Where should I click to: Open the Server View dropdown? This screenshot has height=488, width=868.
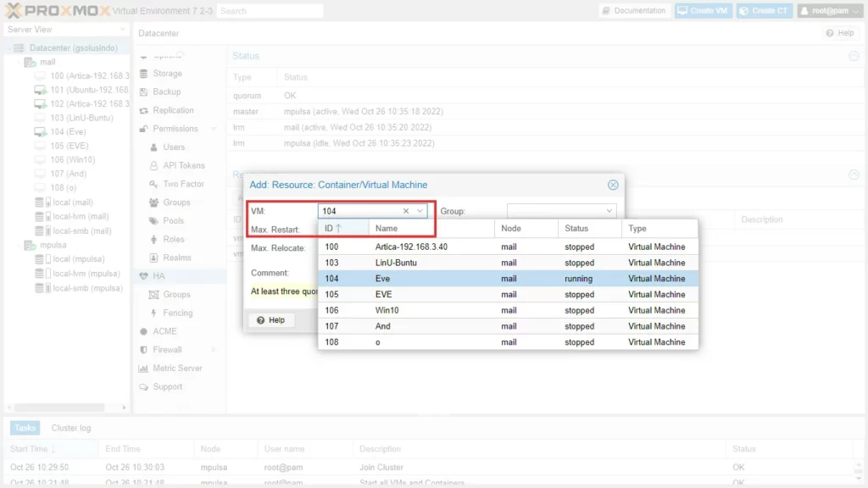[66, 30]
